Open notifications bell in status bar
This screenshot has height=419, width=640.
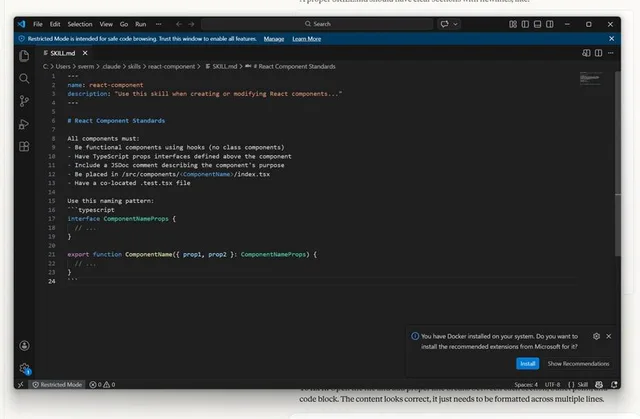tap(614, 384)
